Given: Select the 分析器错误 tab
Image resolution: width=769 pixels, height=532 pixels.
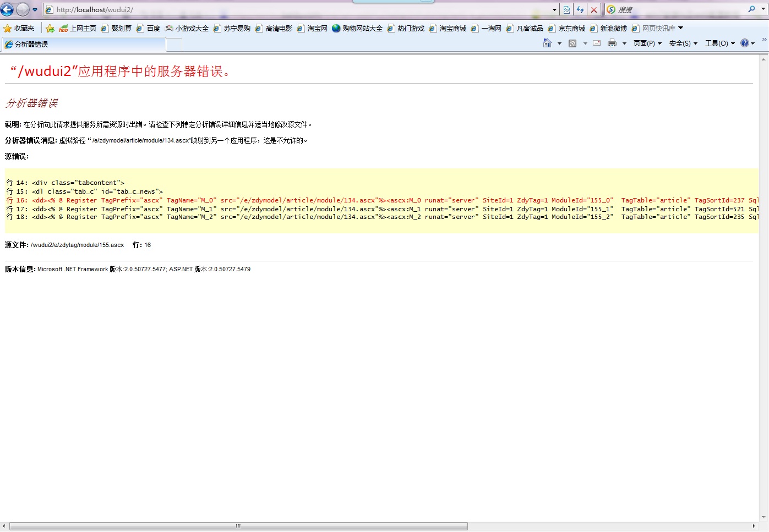Looking at the screenshot, I should [83, 44].
